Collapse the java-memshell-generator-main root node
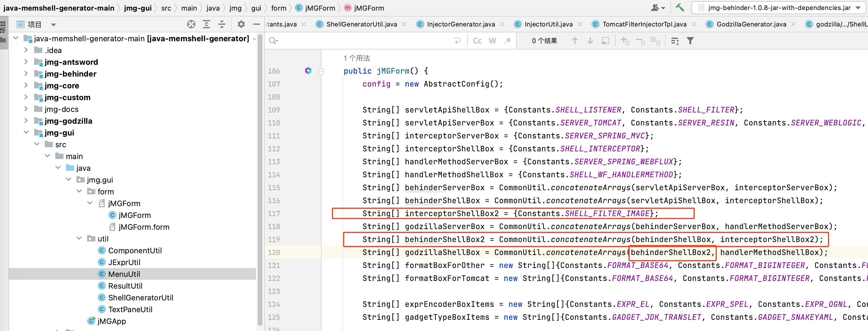 (16, 38)
